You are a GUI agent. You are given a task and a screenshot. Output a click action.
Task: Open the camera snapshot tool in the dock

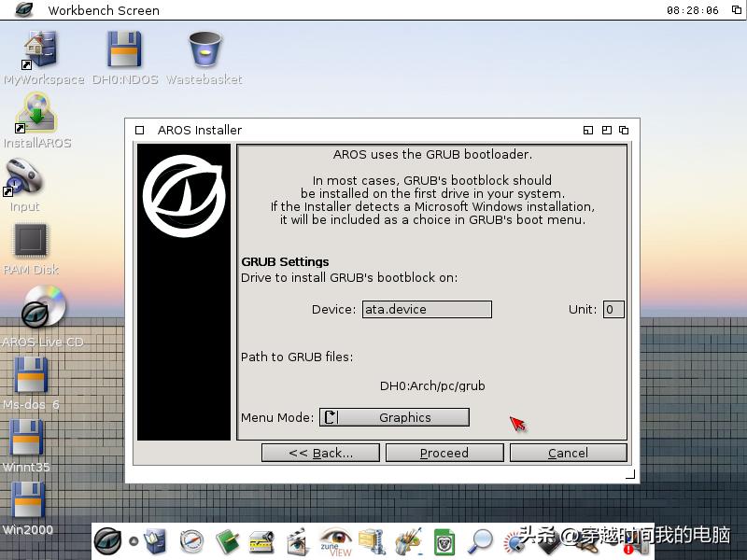(x=517, y=541)
